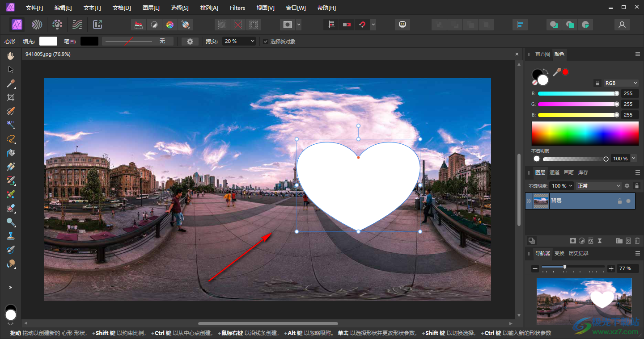Open the assistant robot icon
Viewport: 644px width, 339px height.
pyautogui.click(x=402, y=25)
